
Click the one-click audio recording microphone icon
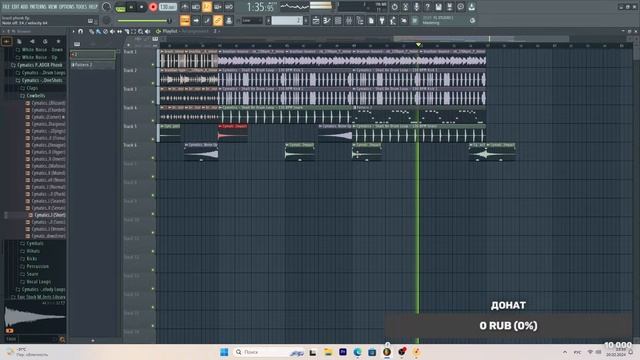pyautogui.click(x=416, y=7)
